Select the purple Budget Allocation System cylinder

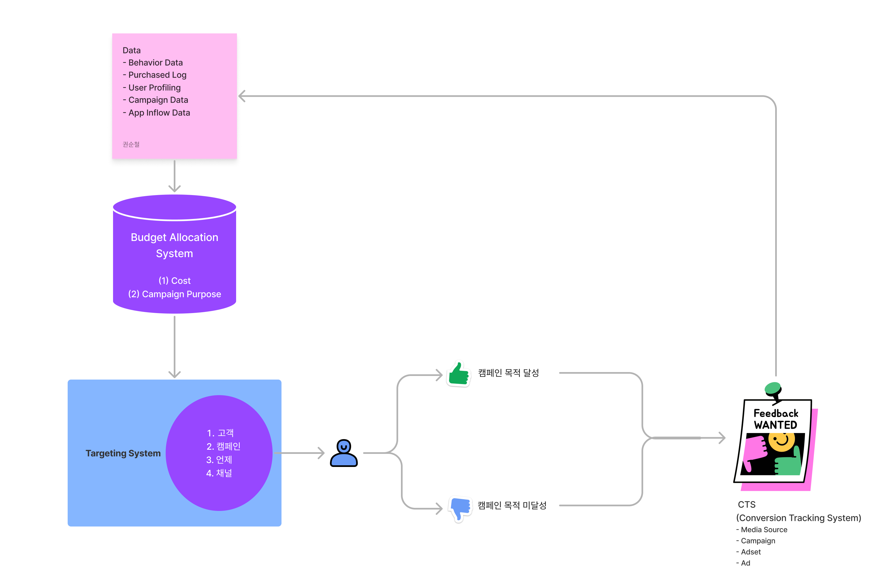pos(174,251)
